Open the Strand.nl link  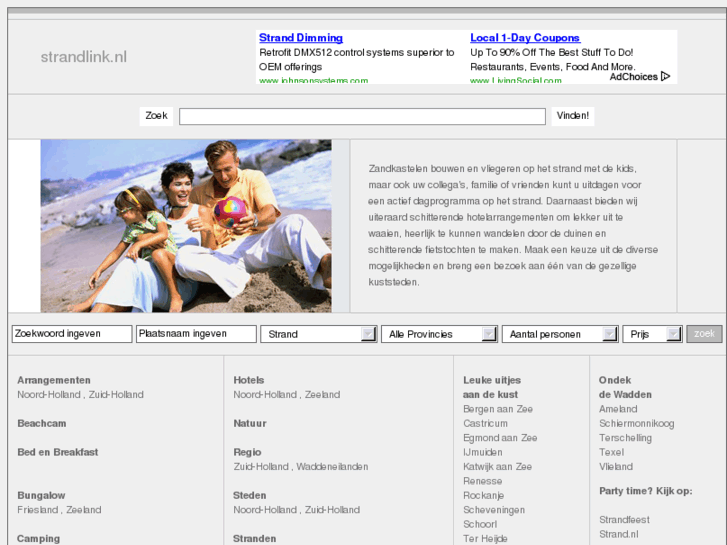click(619, 533)
